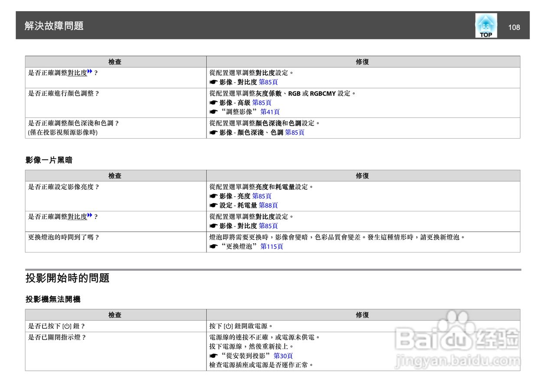
Task: Click text containing 灰度係數、RGB 或 RGBCMY
Action: pyautogui.click(x=283, y=93)
